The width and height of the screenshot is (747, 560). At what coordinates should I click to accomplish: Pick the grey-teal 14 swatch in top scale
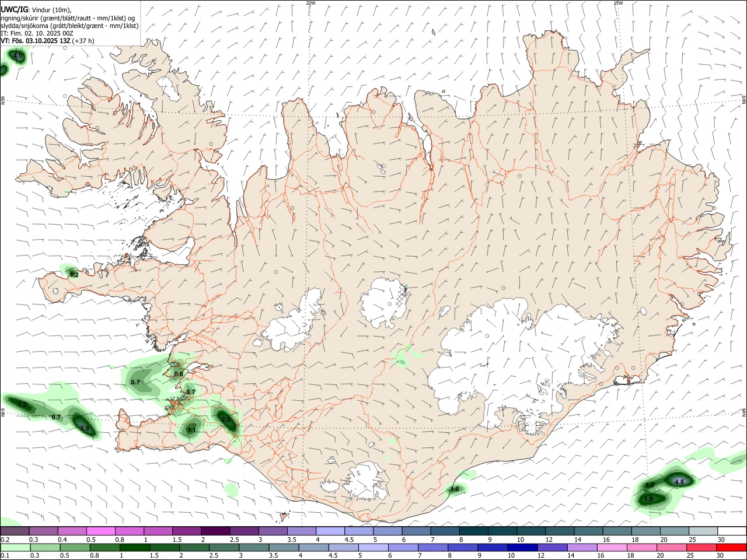point(588,531)
